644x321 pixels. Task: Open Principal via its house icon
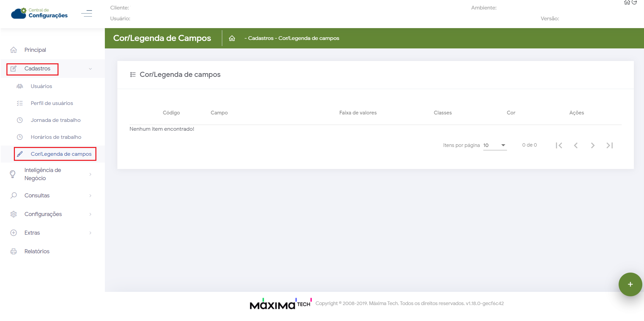pos(14,50)
